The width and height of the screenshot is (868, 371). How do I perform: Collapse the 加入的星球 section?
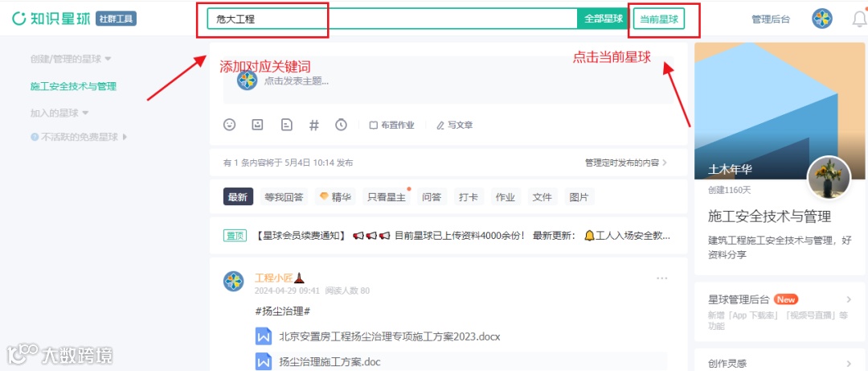click(59, 113)
